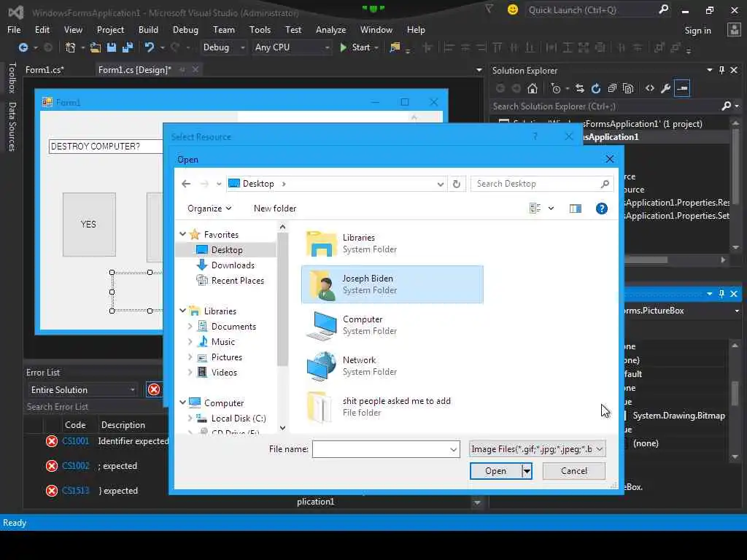747x560 pixels.
Task: Click the Preview Selected Items icon
Action: pyautogui.click(x=682, y=88)
